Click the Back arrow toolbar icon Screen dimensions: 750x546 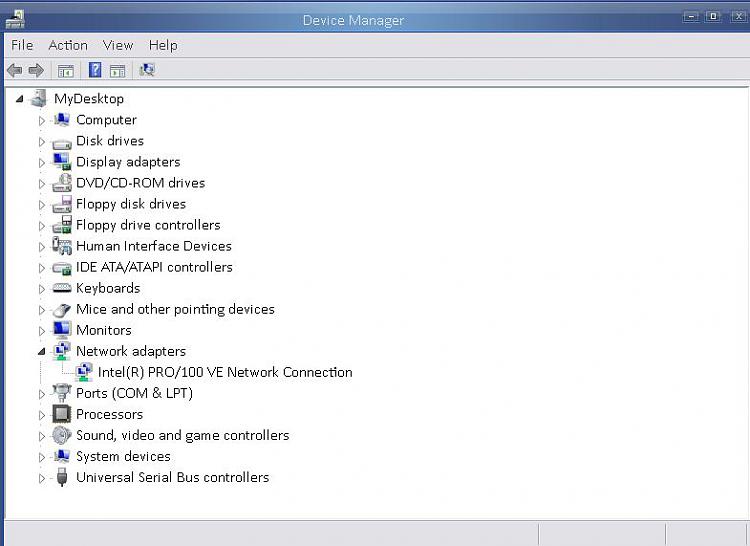14,71
